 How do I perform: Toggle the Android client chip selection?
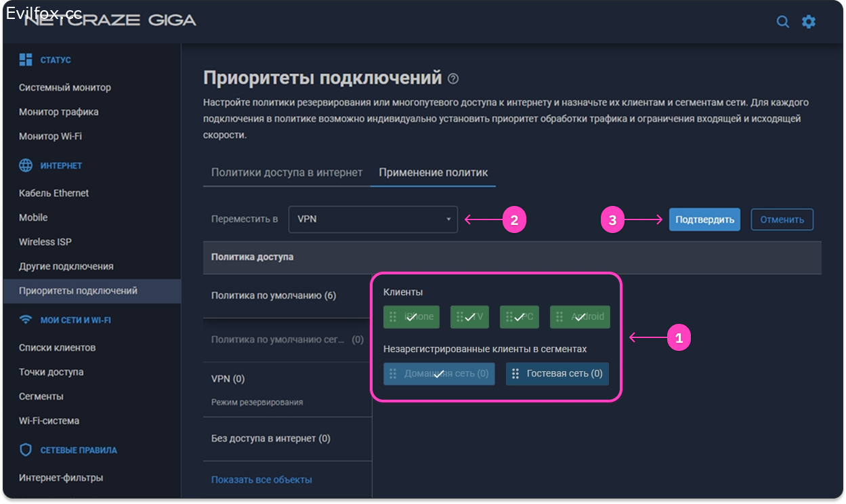(x=580, y=317)
